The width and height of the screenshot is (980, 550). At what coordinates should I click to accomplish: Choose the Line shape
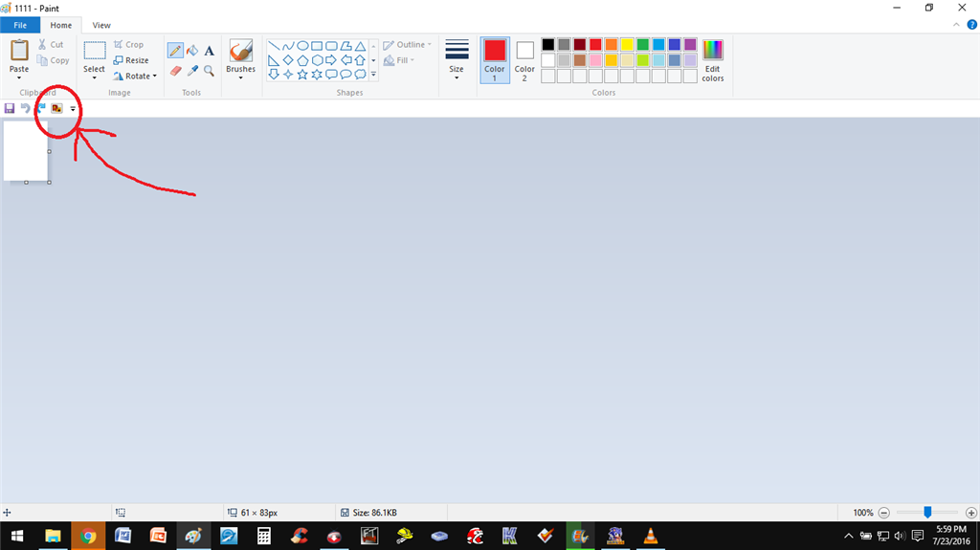pos(274,46)
